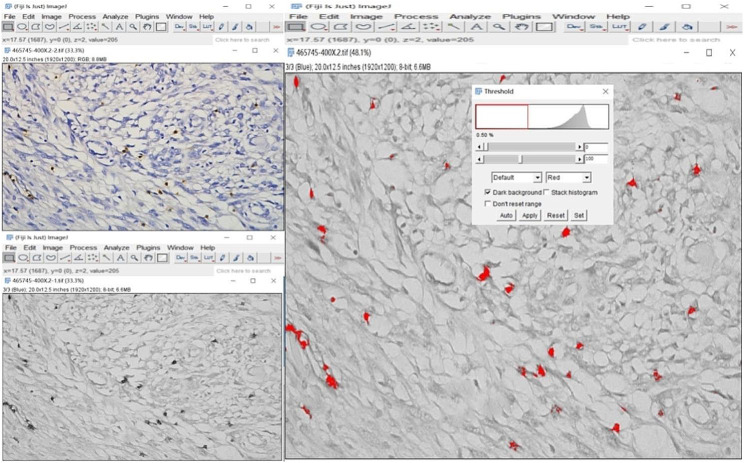Screen dimensions: 744x463
Task: Select the Multi-point tool in right toolbar
Action: tap(431, 27)
